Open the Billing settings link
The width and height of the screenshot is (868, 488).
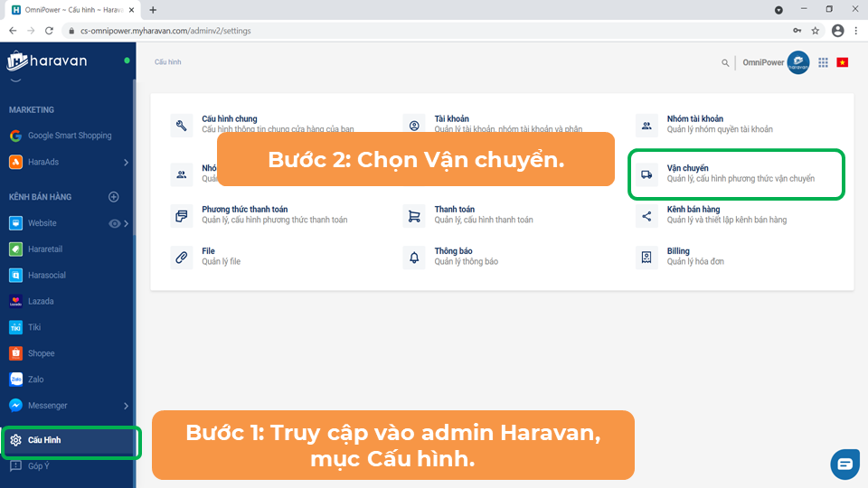(x=678, y=250)
